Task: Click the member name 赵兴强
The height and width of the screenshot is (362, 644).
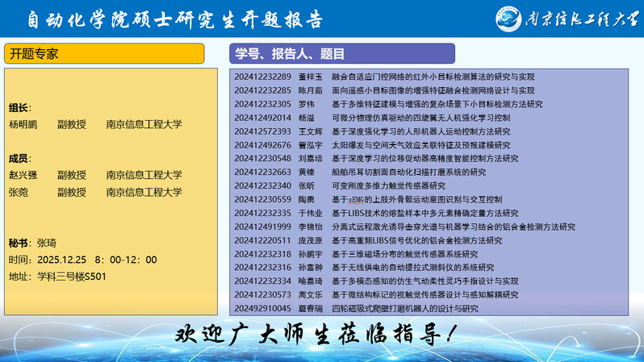Action: [x=23, y=175]
